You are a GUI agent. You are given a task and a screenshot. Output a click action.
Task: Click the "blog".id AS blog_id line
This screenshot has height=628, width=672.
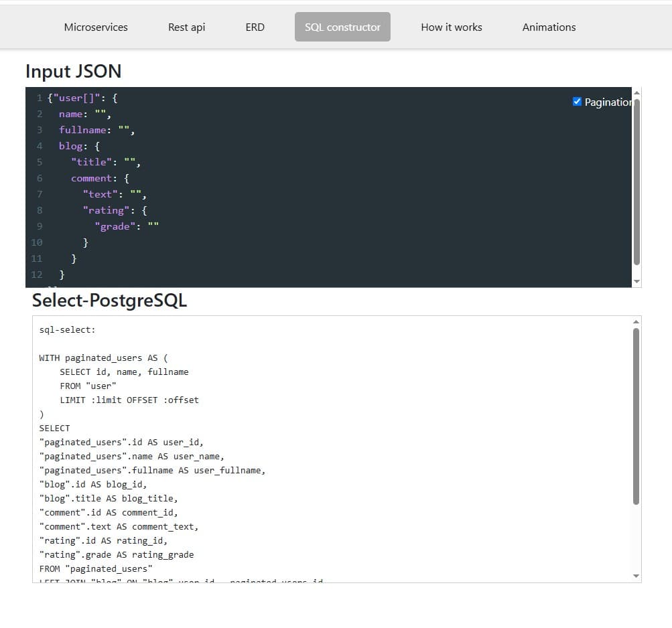point(93,485)
